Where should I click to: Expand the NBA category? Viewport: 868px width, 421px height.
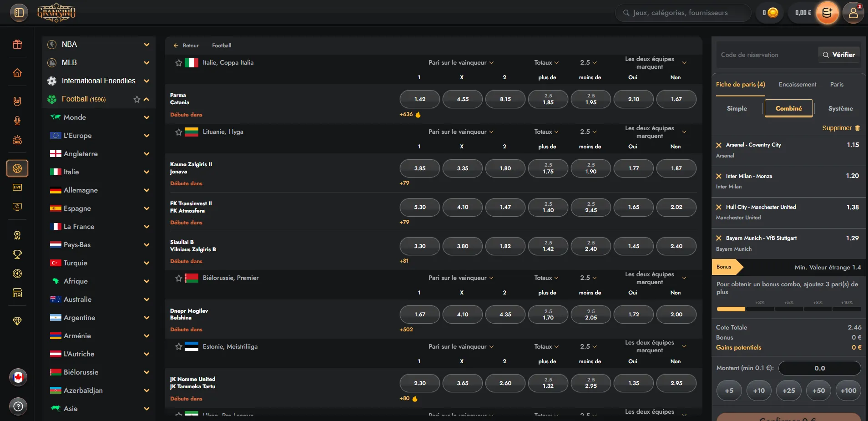coord(146,44)
